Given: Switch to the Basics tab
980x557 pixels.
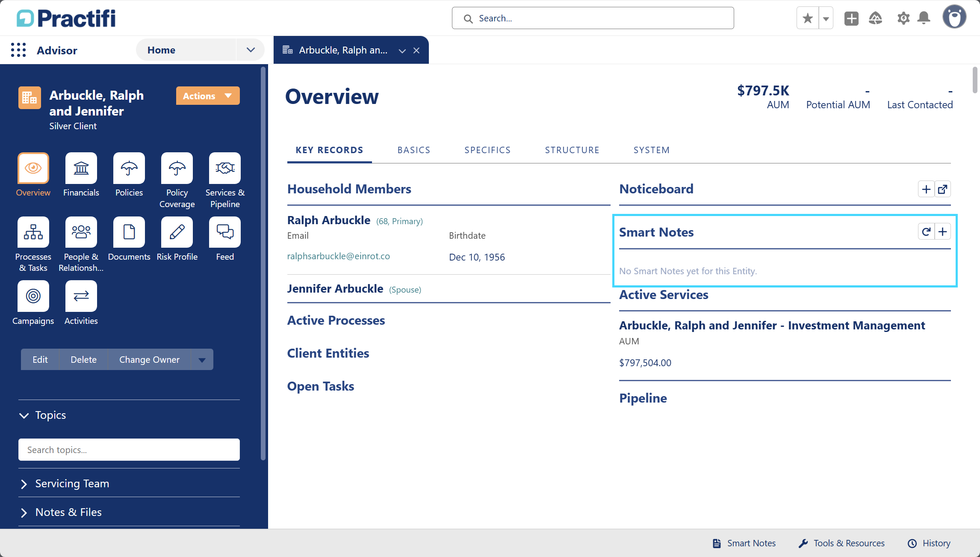Looking at the screenshot, I should click(x=414, y=150).
